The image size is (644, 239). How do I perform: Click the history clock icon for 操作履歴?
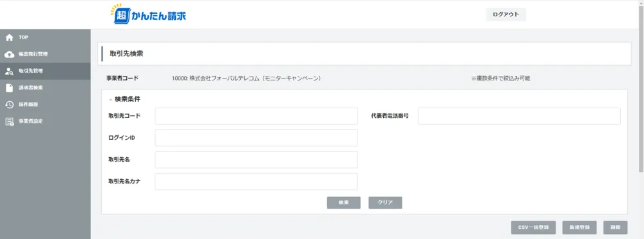(x=9, y=105)
